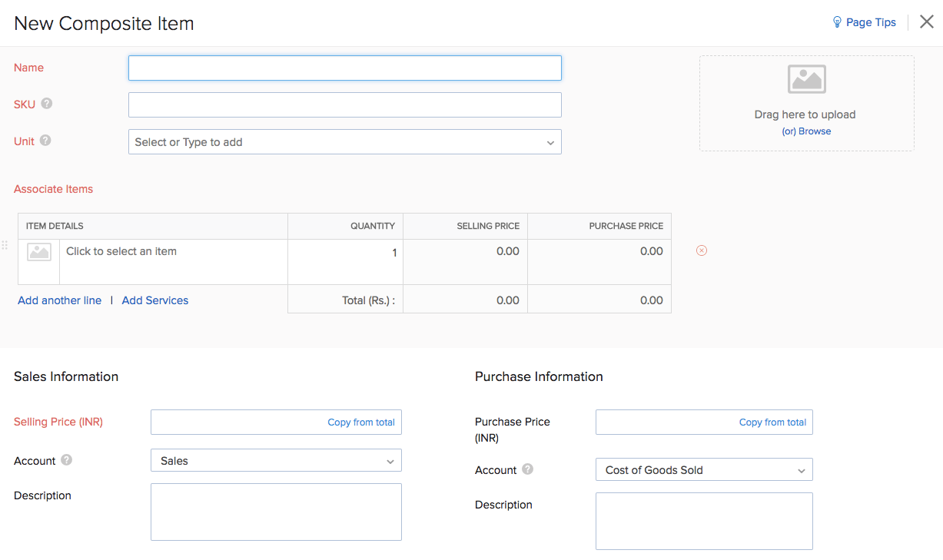Click Add another line link
943x560 pixels.
coord(59,300)
